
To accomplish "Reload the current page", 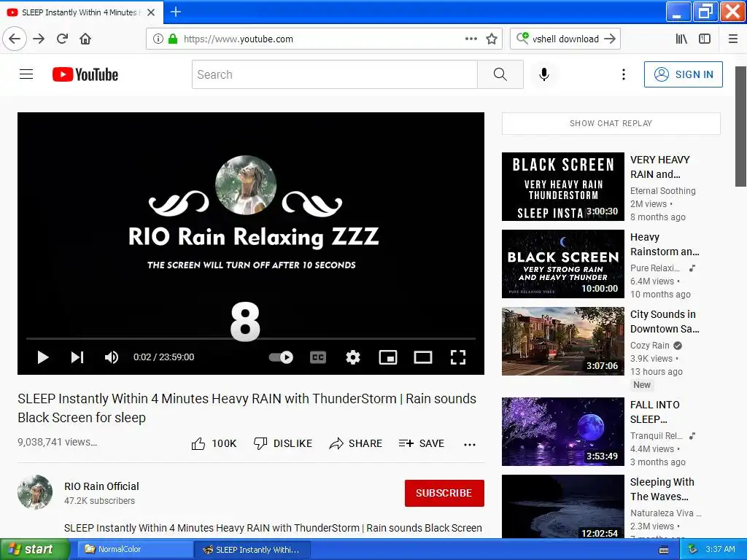I will click(62, 39).
